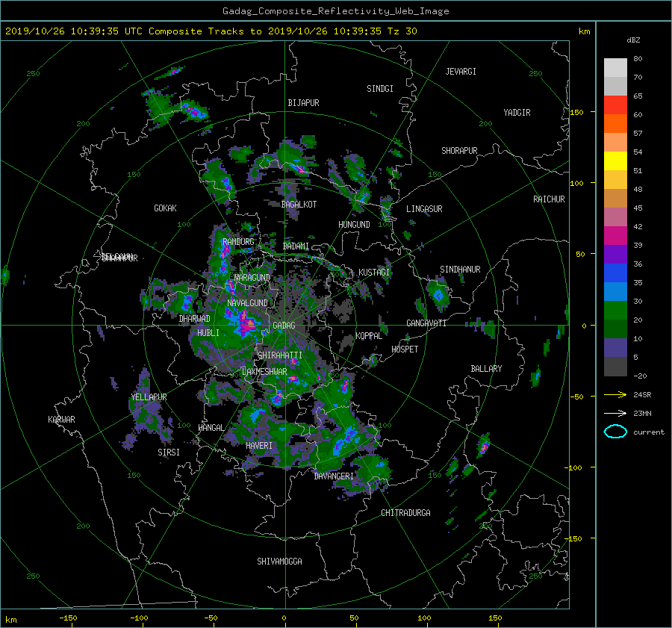Click the KOPPAL city label
This screenshot has height=628, width=672.
(369, 336)
